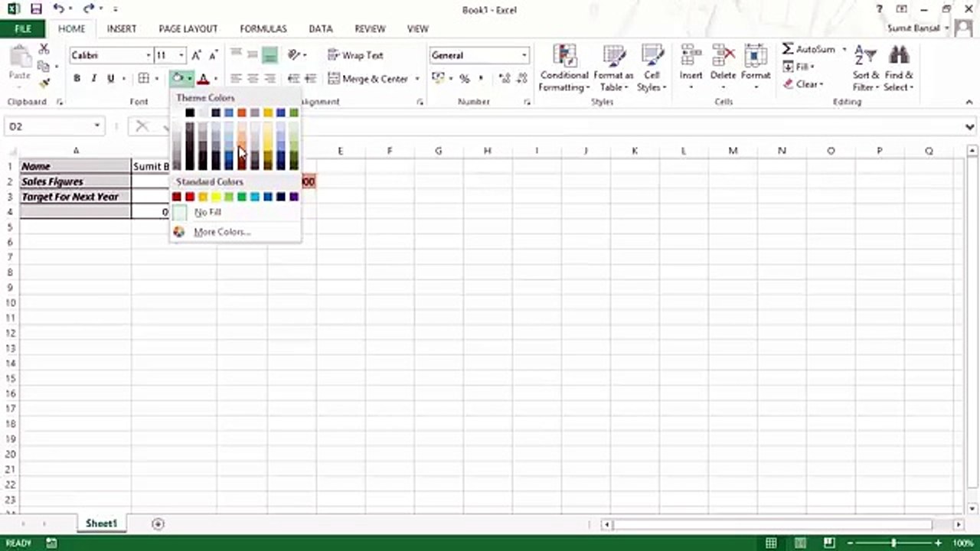The image size is (980, 551).
Task: Activate the Format Painter brush
Action: click(44, 83)
